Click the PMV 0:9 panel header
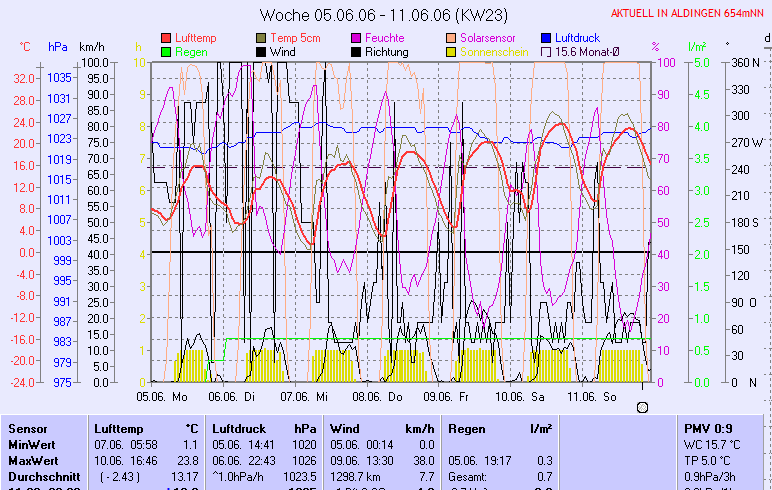Screen dimensions: 772x490 tap(707, 428)
